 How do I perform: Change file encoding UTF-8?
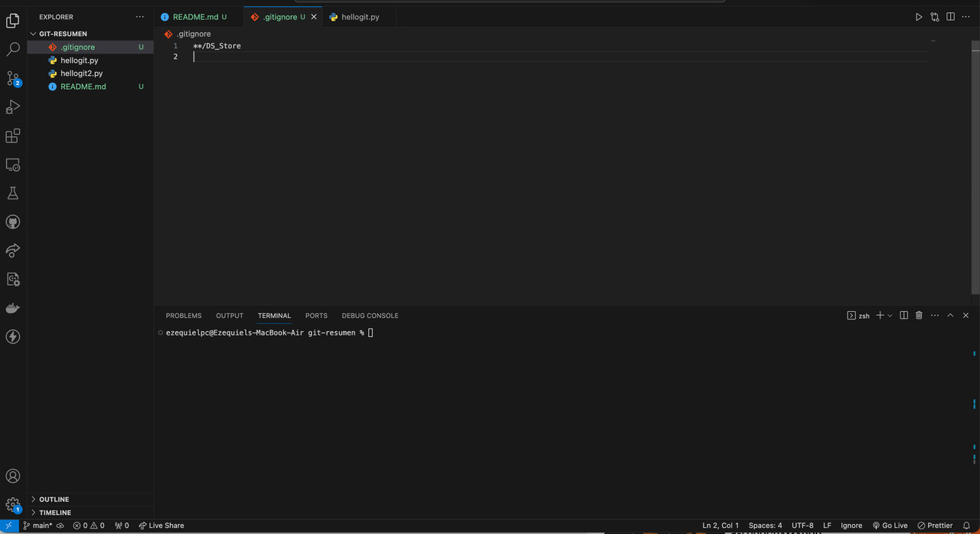(x=802, y=526)
